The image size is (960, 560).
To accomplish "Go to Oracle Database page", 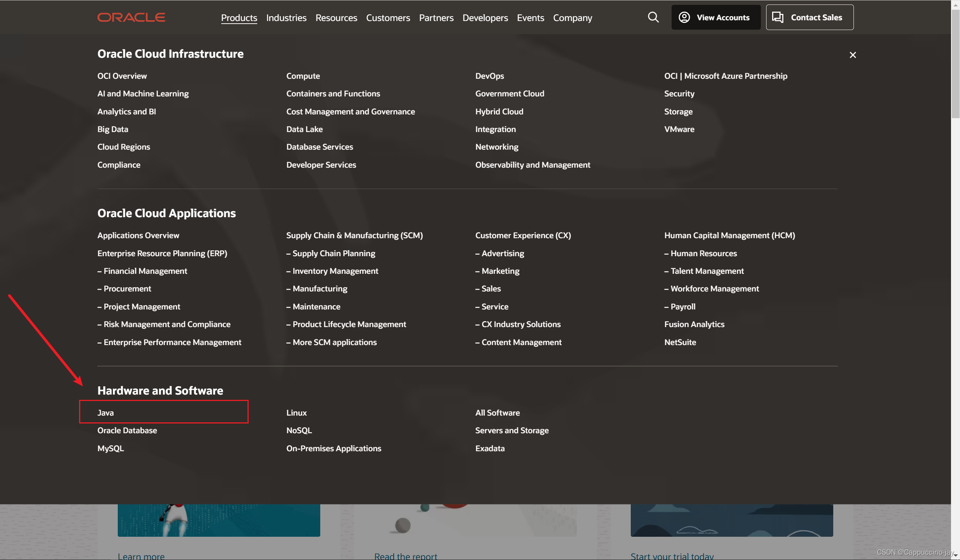I will 127,431.
